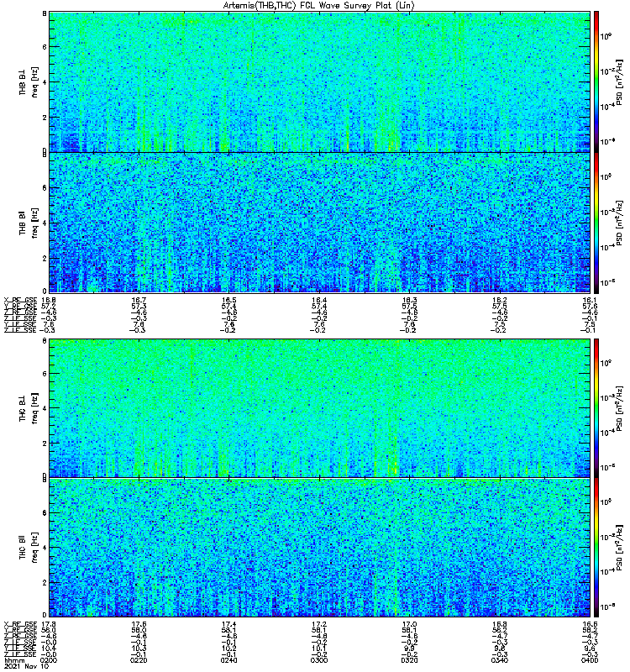Select the plot title 'Artemis(THB,THC) FGL Wave Survey Plot (Lin)'
Image resolution: width=630 pixels, height=672 pixels.
(319, 6)
